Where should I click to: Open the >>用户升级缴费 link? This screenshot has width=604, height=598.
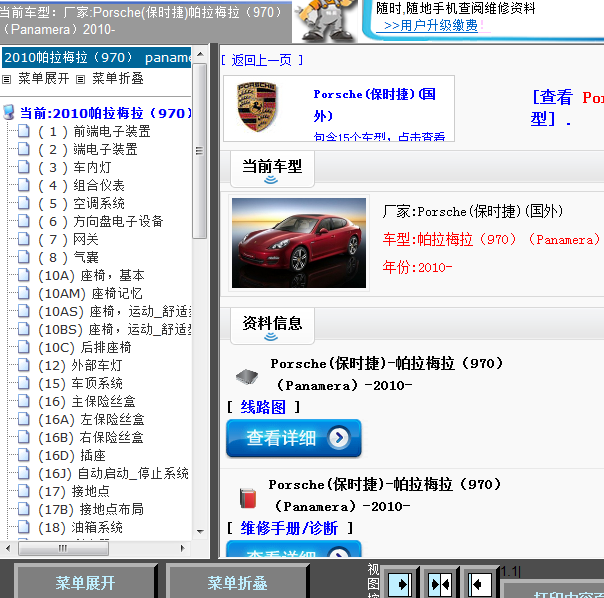[x=431, y=25]
